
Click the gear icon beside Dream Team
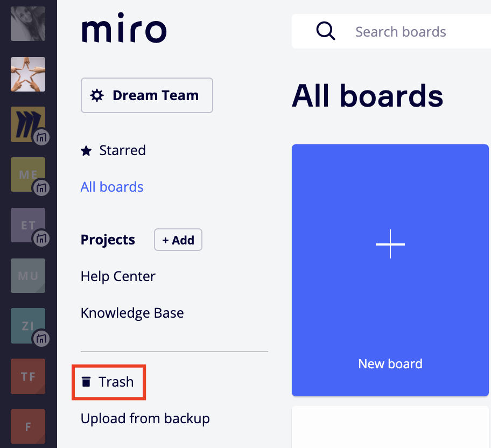click(97, 96)
